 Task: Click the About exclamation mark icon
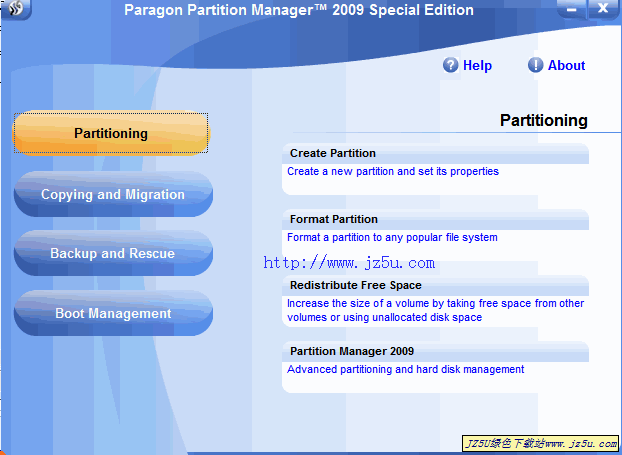[535, 65]
